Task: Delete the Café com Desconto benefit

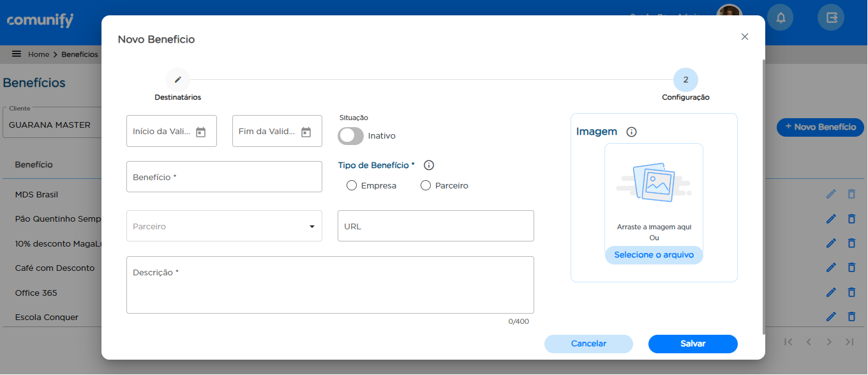Action: pos(851,268)
